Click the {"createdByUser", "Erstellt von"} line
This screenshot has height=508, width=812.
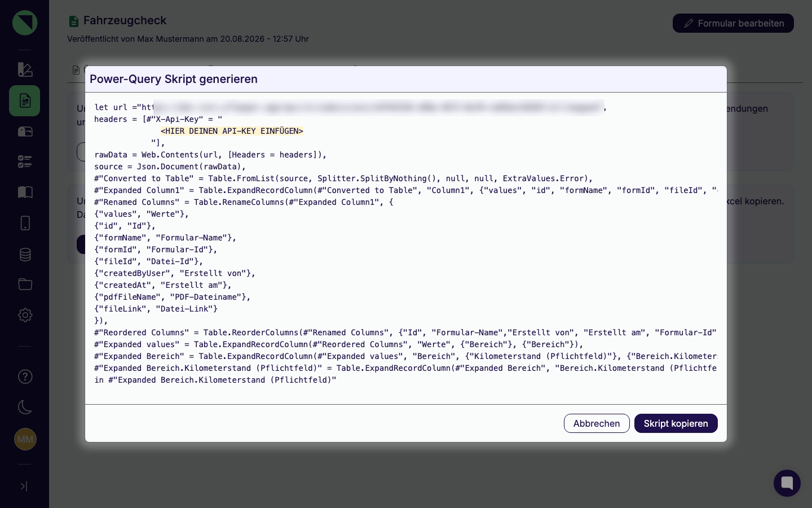coord(175,273)
